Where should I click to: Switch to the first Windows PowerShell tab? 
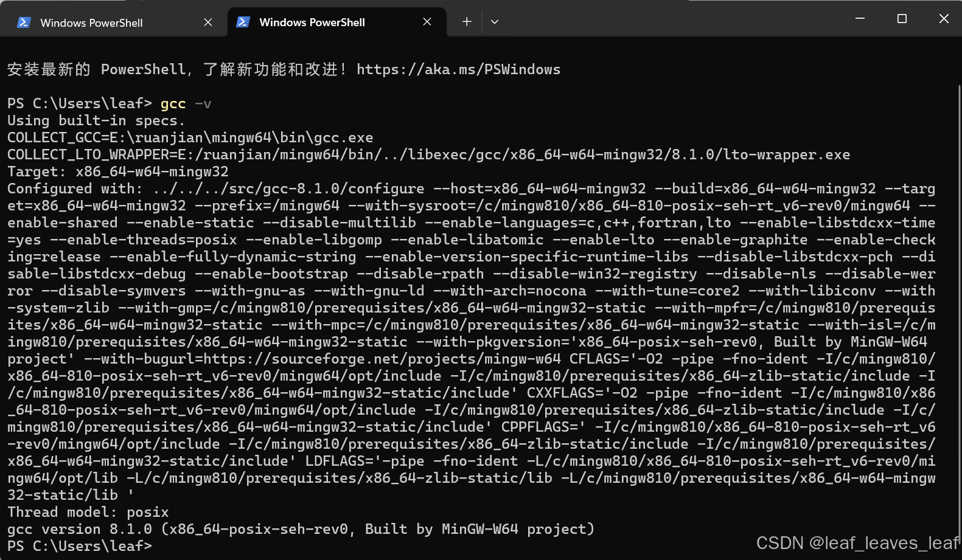114,22
